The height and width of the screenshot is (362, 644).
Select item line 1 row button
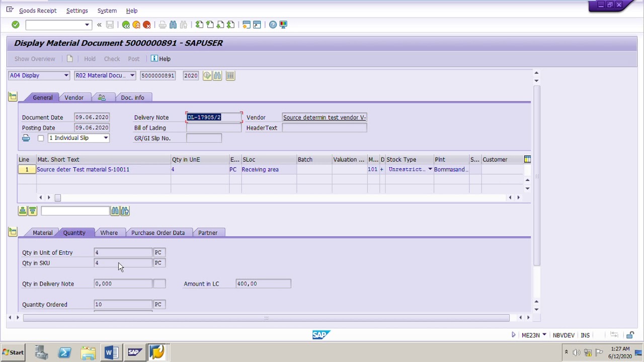coord(27,169)
